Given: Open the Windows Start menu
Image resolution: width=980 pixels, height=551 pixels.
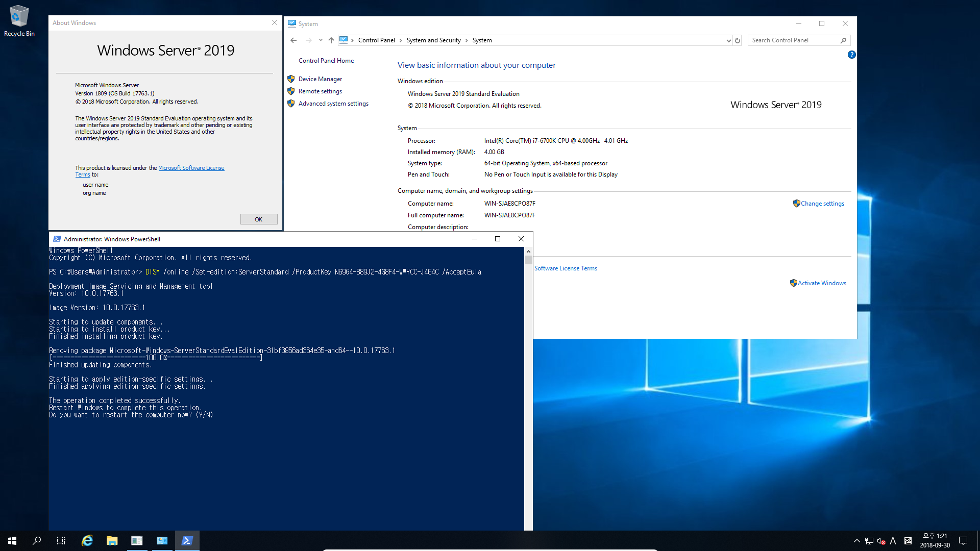Looking at the screenshot, I should (12, 541).
